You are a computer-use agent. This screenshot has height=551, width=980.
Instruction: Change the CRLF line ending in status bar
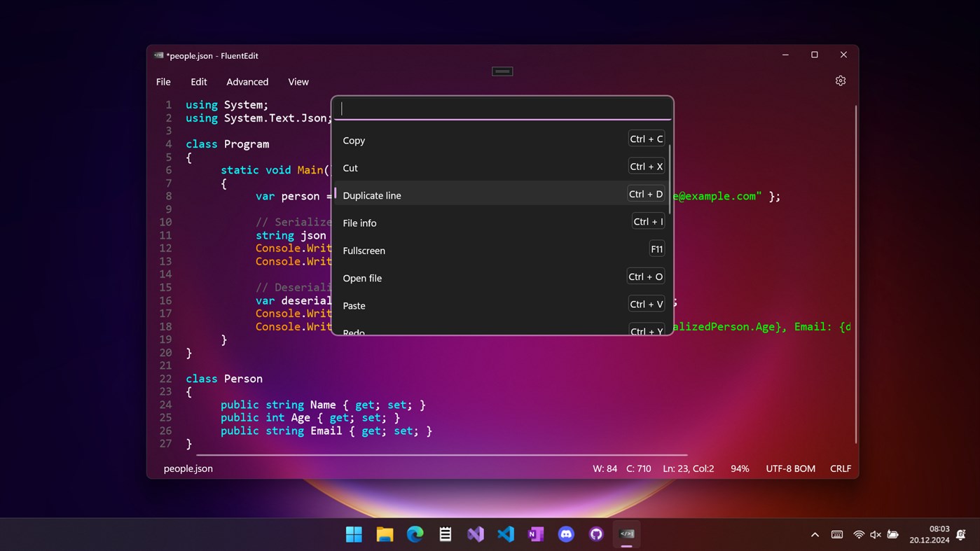click(x=841, y=468)
